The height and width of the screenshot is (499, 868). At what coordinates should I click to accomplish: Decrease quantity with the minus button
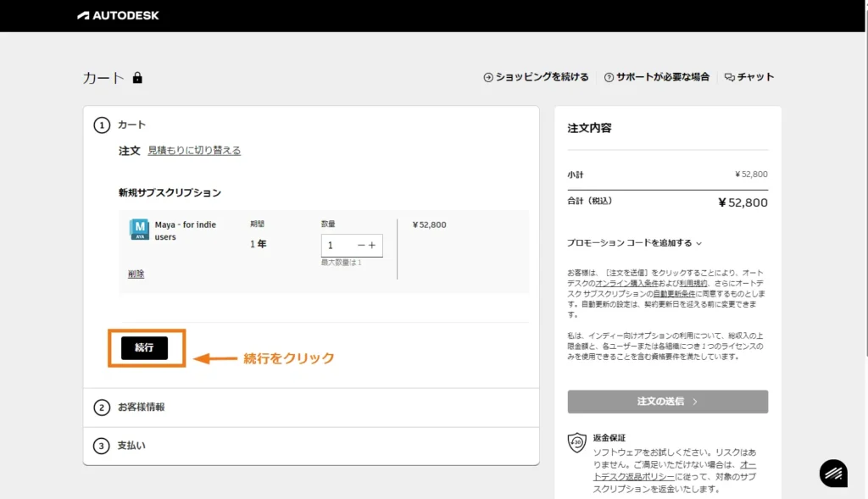361,246
